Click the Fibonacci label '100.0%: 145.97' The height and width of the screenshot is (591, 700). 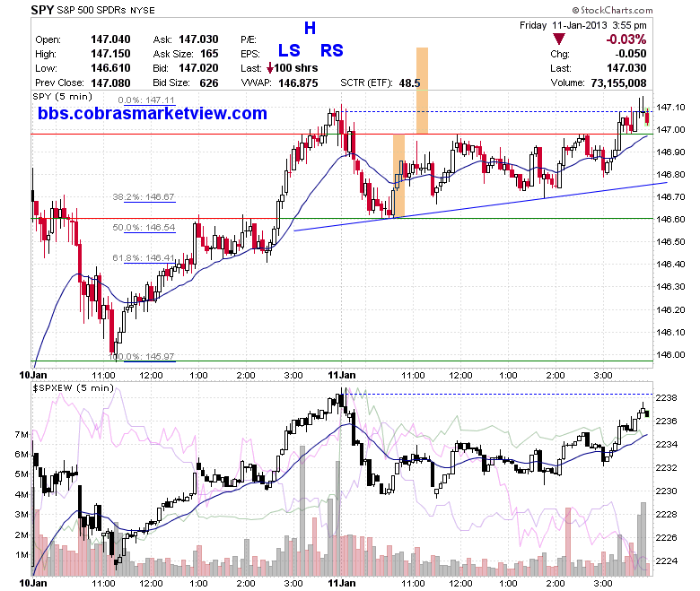[142, 356]
